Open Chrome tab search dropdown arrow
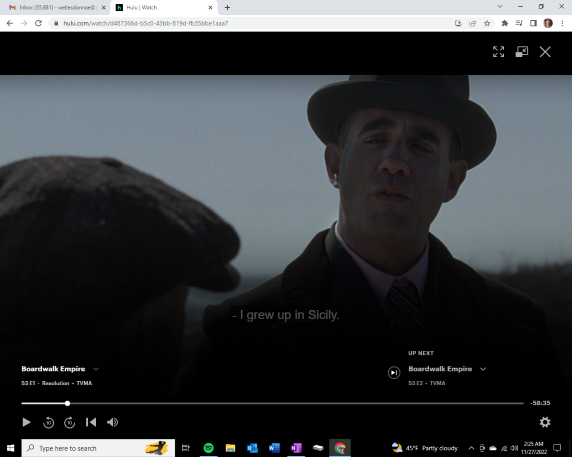 500,7
